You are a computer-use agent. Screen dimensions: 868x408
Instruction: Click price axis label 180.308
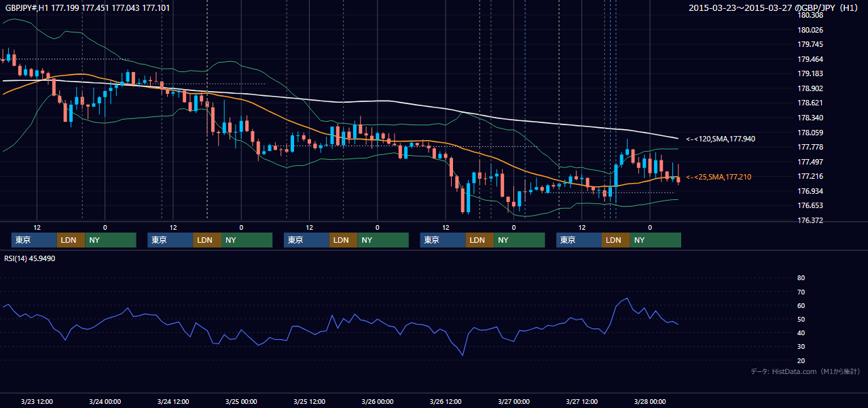810,15
